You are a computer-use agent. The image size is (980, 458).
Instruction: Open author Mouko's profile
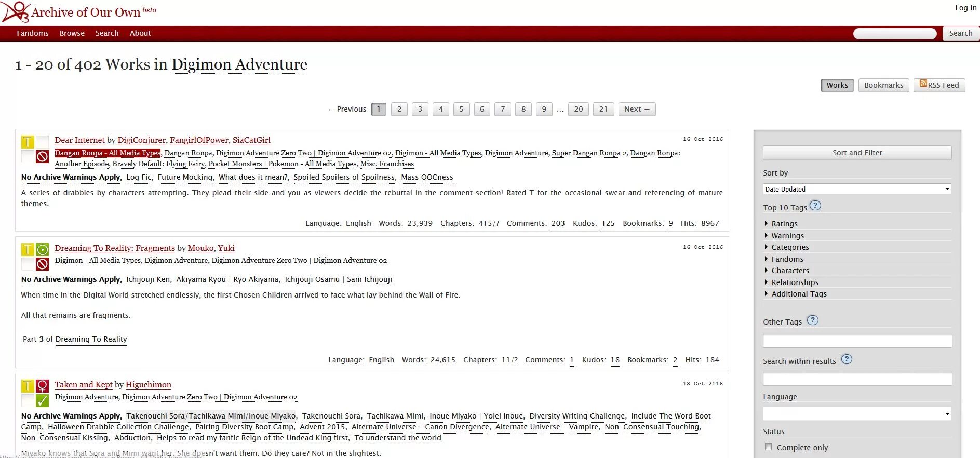[x=200, y=248]
